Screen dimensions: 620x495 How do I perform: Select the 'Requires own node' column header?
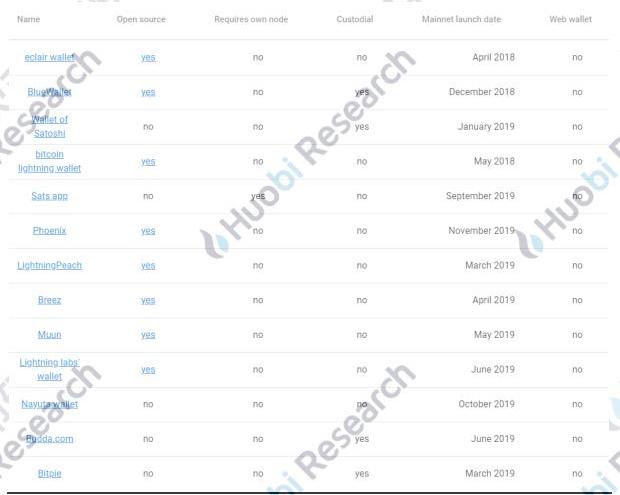click(x=251, y=19)
